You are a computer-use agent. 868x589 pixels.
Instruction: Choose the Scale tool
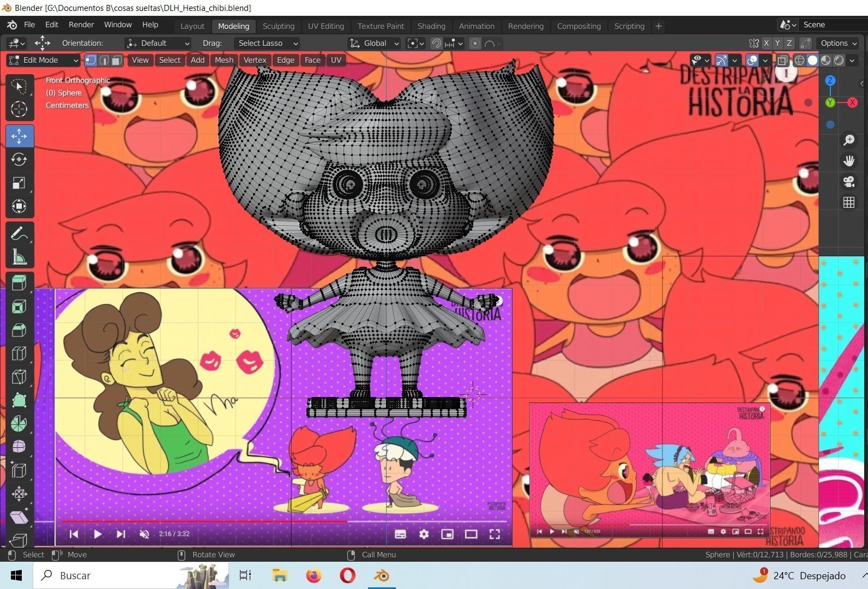coord(20,183)
